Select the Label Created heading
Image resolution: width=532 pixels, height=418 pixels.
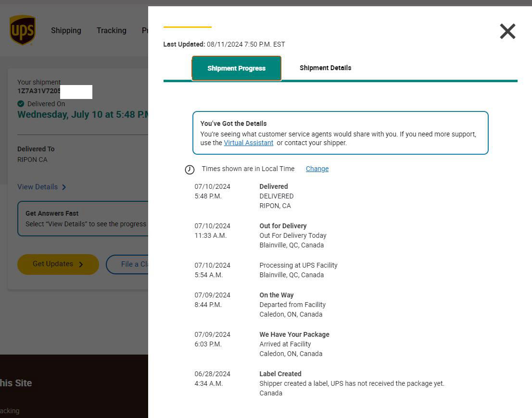point(280,374)
